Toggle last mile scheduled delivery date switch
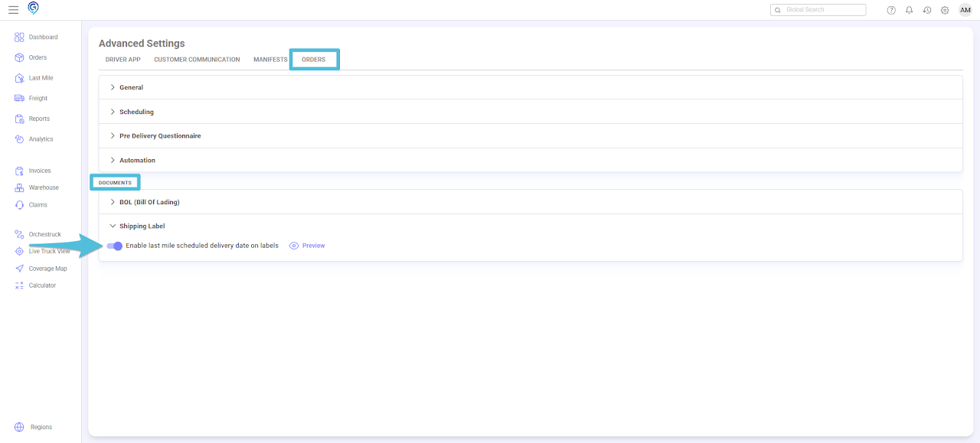 tap(114, 246)
